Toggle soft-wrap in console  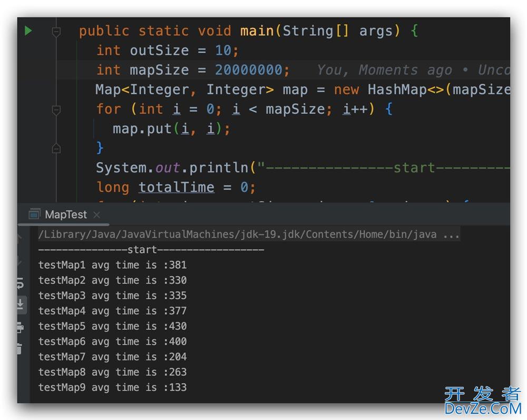pos(20,283)
